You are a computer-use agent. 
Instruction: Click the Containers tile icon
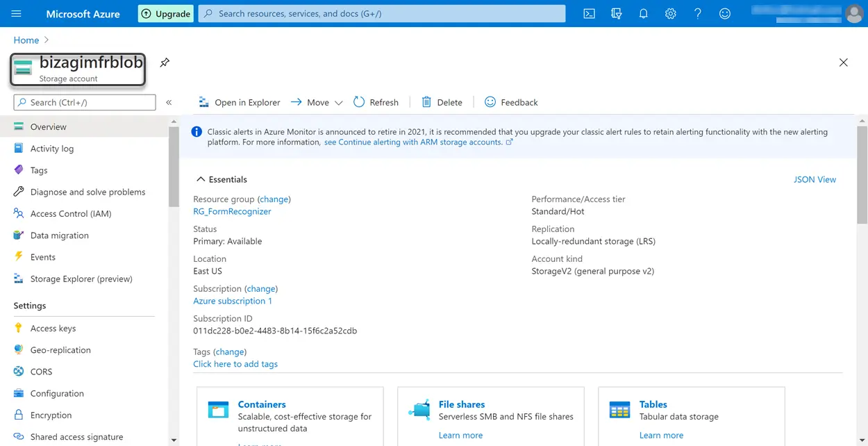218,410
